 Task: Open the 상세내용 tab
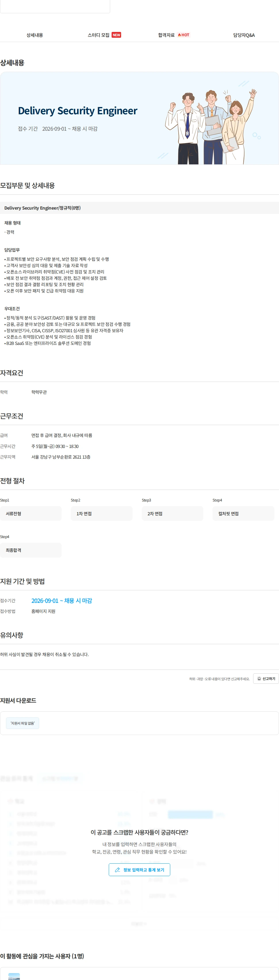35,35
